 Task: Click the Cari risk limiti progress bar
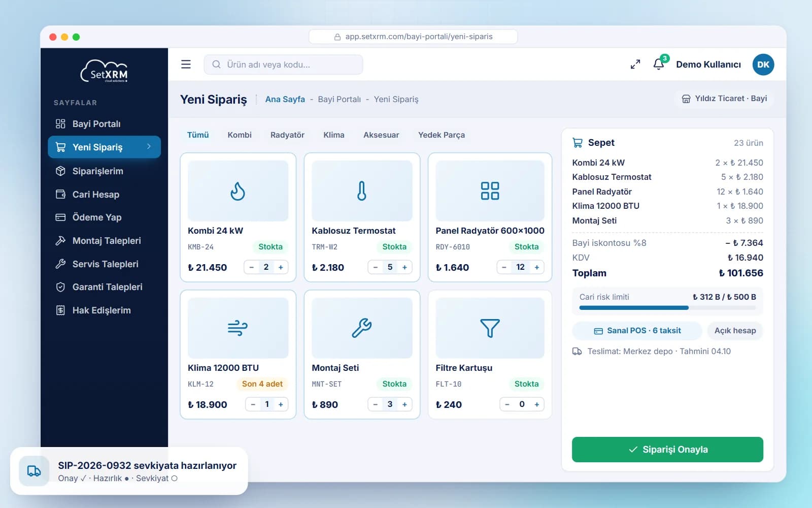667,308
